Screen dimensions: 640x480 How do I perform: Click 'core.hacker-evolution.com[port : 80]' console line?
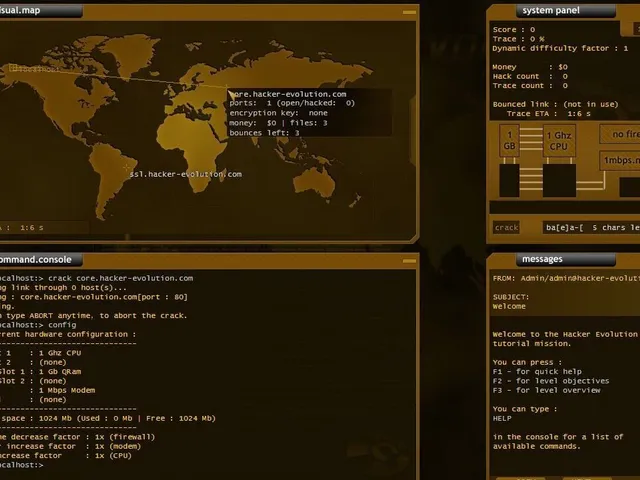[x=104, y=297]
